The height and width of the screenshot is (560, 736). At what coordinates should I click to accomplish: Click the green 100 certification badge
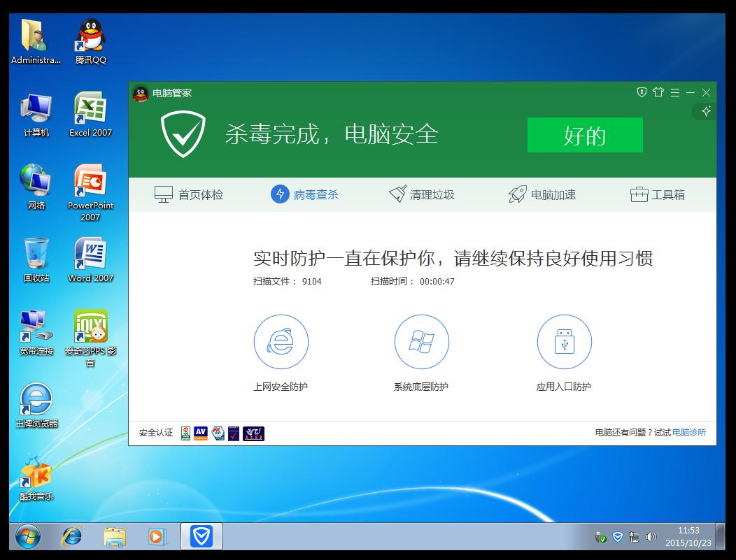(x=186, y=433)
